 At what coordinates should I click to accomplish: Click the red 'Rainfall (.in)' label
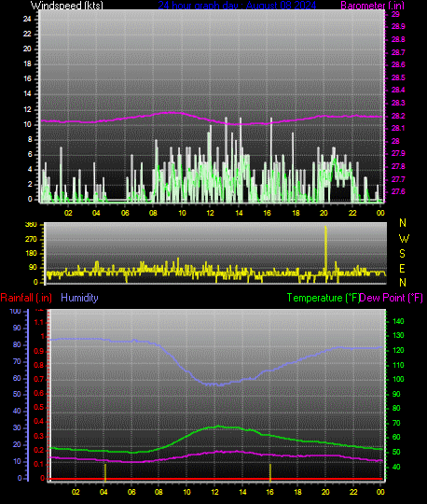pos(26,298)
